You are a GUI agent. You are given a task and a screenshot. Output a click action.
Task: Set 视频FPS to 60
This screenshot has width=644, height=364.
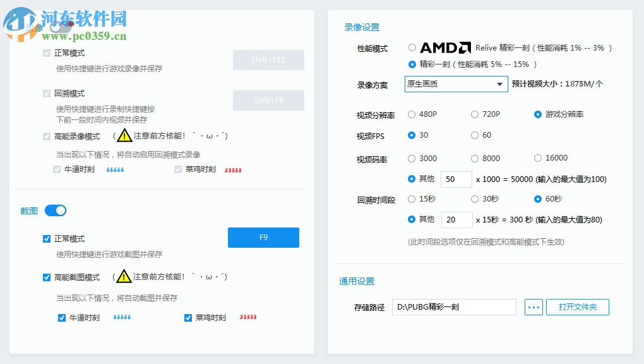click(x=475, y=136)
